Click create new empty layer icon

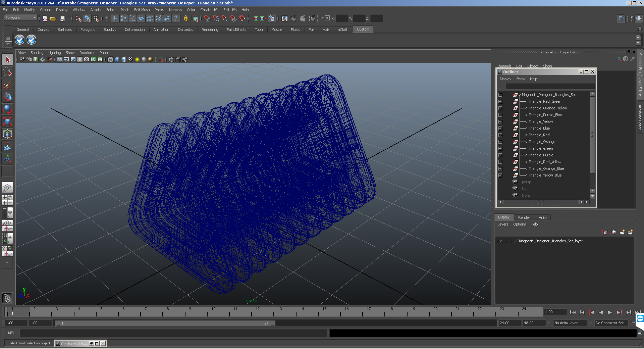[622, 232]
